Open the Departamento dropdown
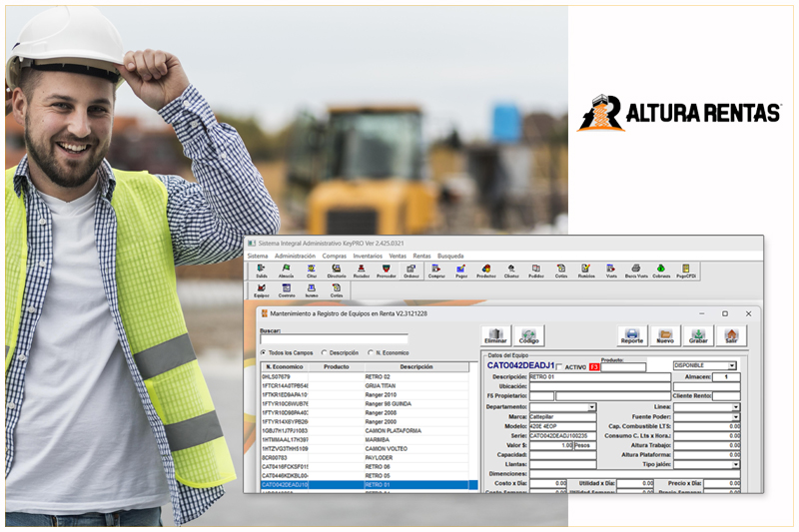 pyautogui.click(x=591, y=407)
